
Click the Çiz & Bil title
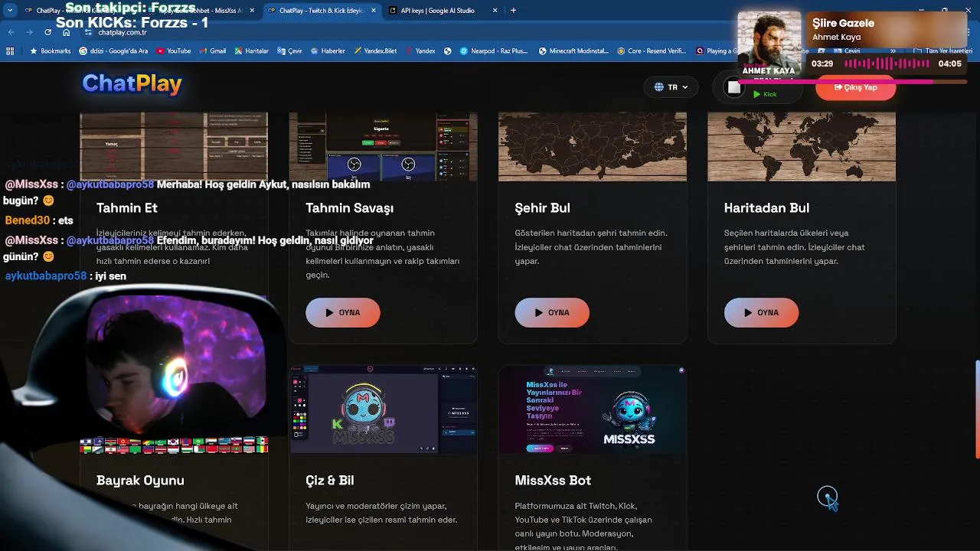pyautogui.click(x=329, y=481)
